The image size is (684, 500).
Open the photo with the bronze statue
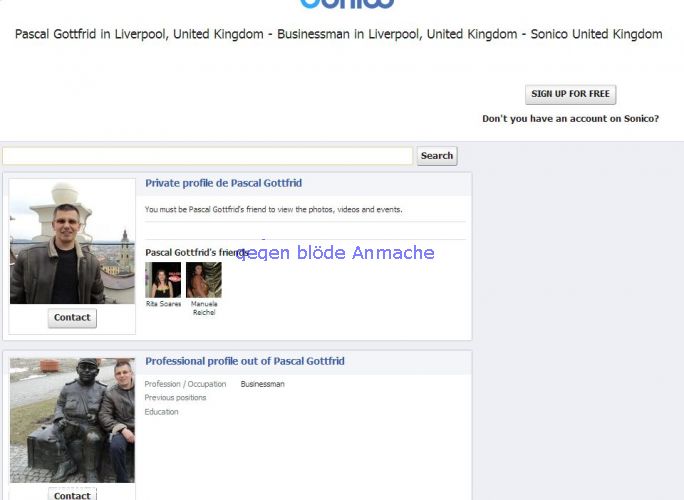(72, 420)
